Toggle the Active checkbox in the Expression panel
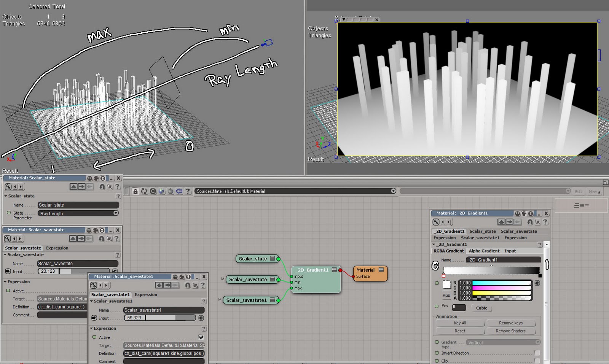The height and width of the screenshot is (364, 609). 201,337
